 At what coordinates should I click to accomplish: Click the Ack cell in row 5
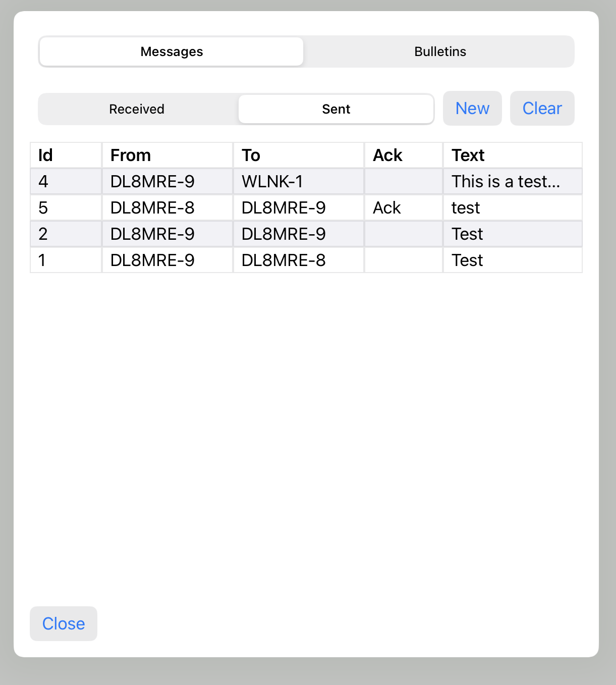[x=387, y=208]
